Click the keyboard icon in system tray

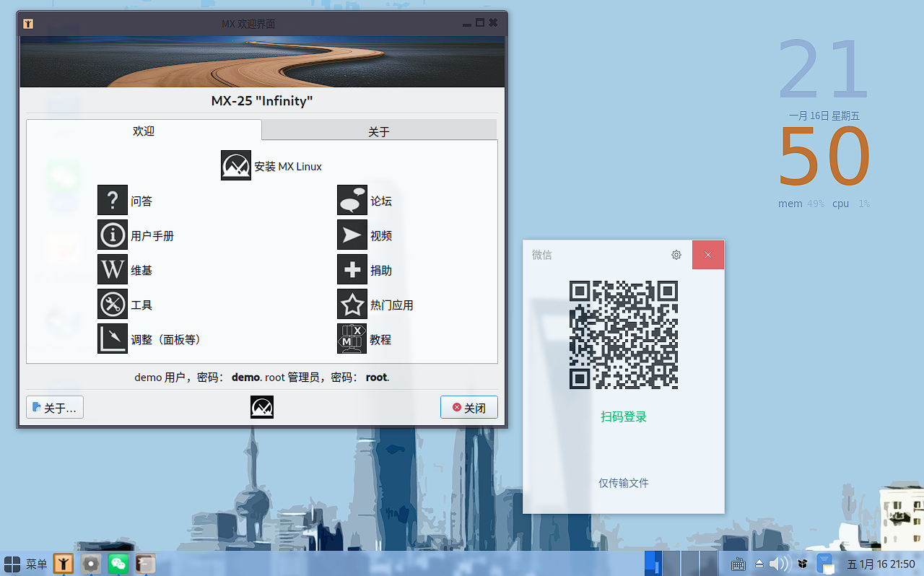pos(738,564)
